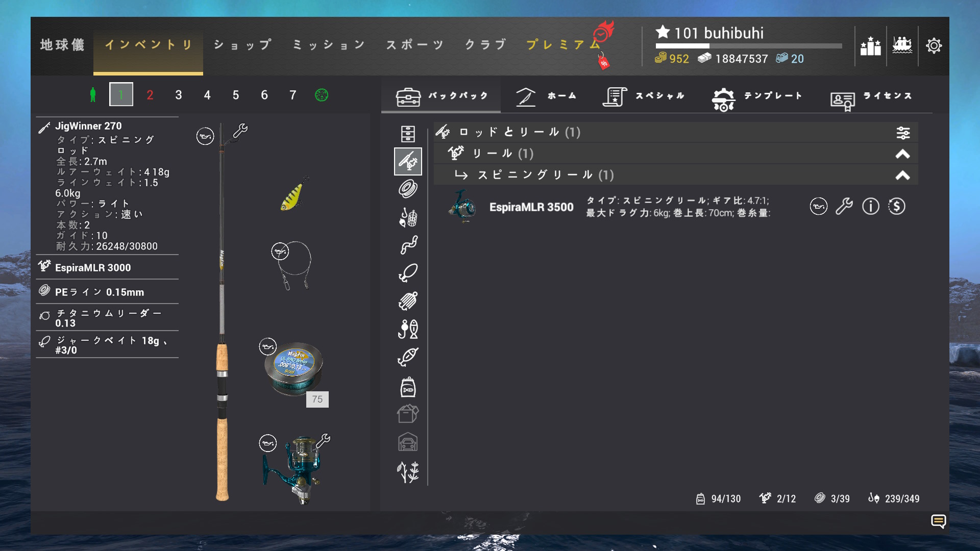Open the settings gear icon

coord(934,45)
